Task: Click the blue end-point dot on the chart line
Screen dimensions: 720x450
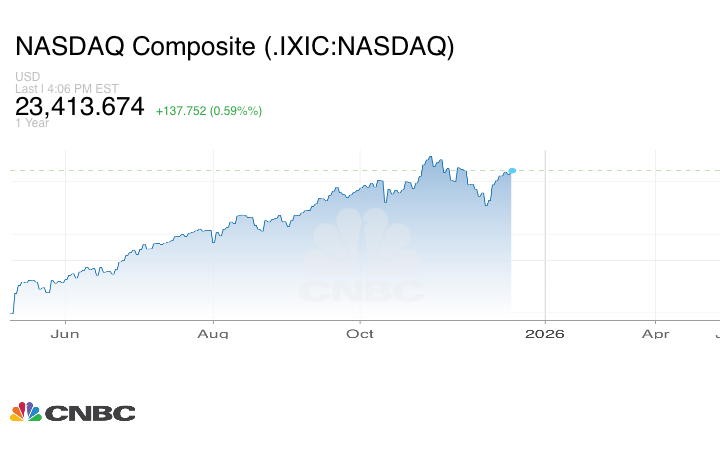Action: coord(512,171)
